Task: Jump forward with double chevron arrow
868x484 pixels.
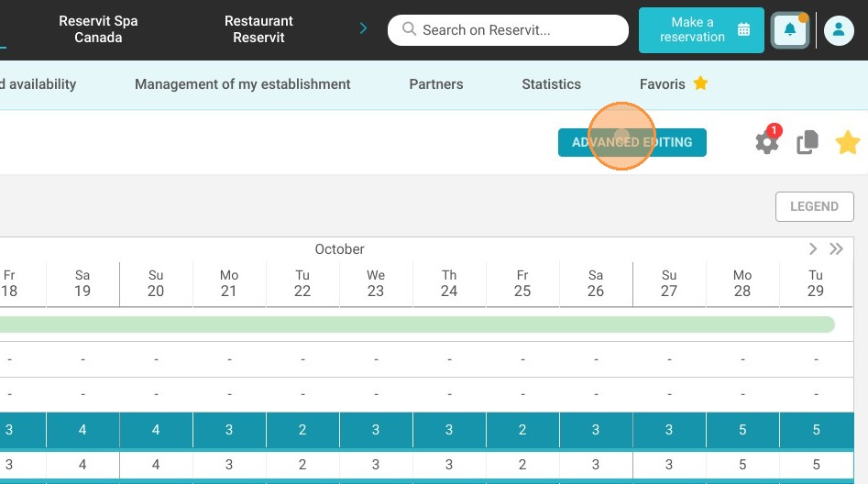Action: pos(836,248)
